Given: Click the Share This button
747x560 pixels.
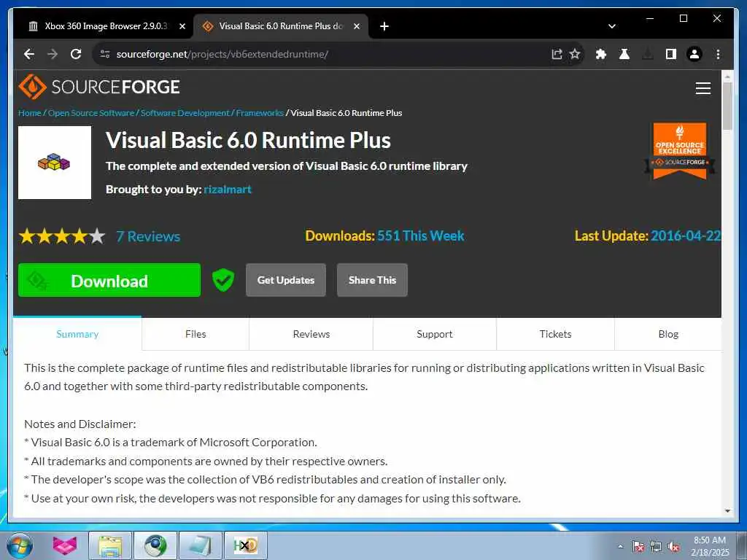Looking at the screenshot, I should click(x=372, y=280).
